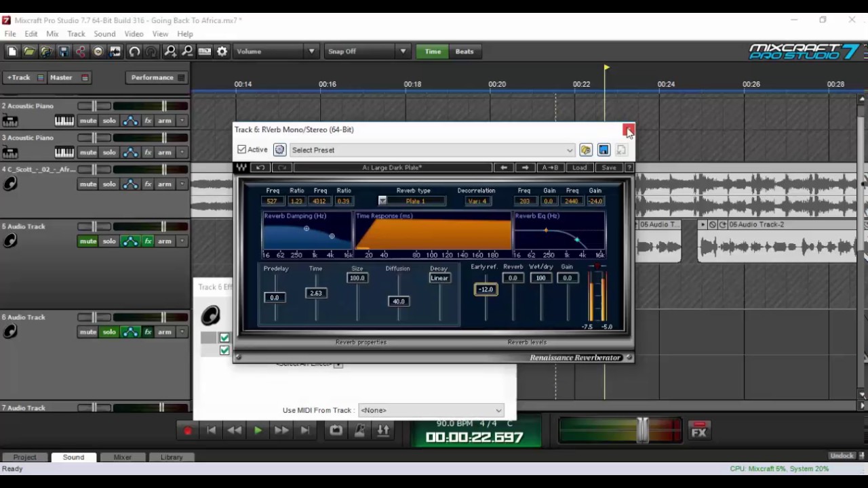This screenshot has height=488, width=868.
Task: Click the Zoom Out magnifier icon
Action: point(187,52)
